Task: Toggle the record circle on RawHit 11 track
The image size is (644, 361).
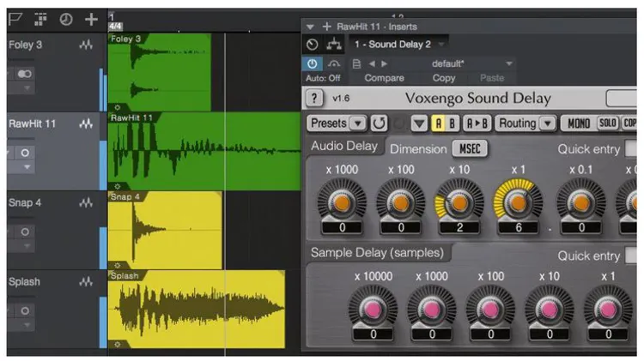Action: coord(25,153)
